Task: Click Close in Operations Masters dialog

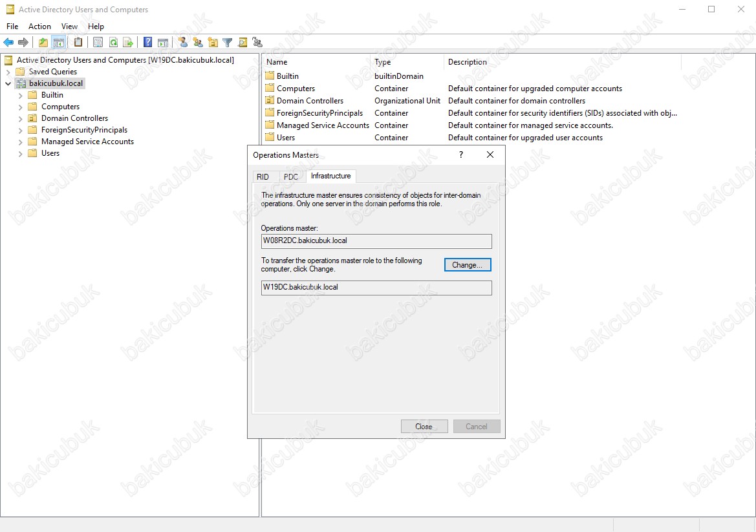Action: (424, 427)
